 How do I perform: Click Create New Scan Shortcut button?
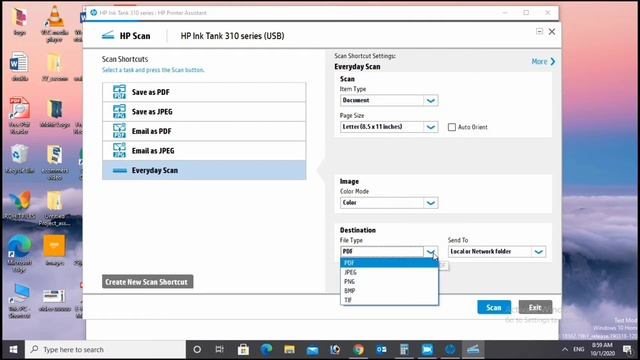[x=147, y=282]
